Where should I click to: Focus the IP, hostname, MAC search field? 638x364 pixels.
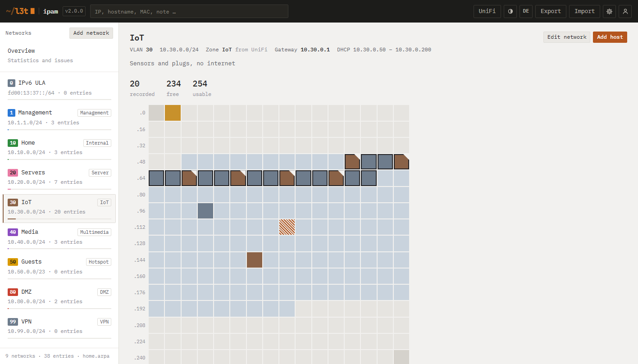189,11
